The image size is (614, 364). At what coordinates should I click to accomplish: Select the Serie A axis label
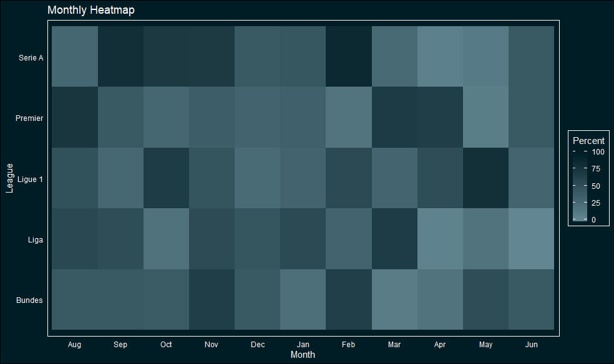click(31, 58)
